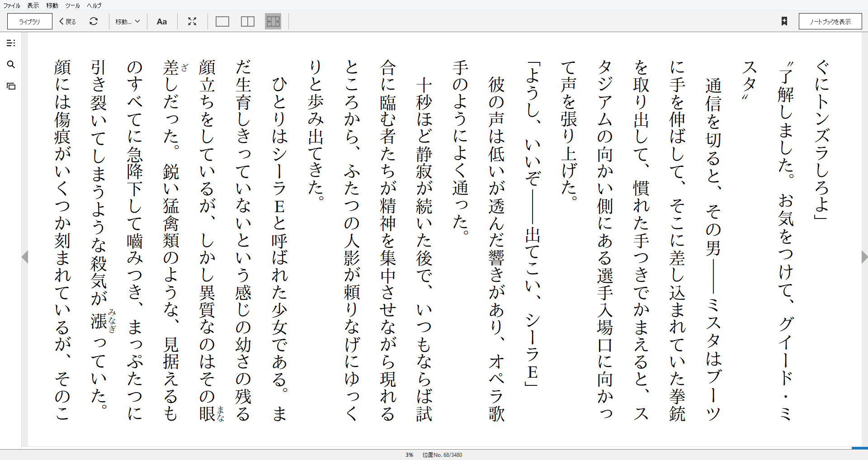Image resolution: width=868 pixels, height=460 pixels.
Task: Click ノートブックを表示 button
Action: tap(830, 21)
